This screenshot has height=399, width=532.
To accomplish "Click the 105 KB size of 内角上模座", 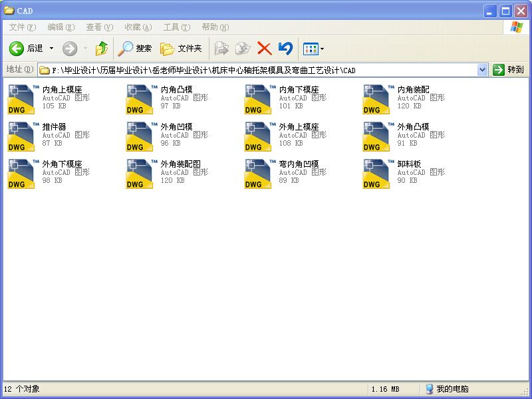I will (x=55, y=106).
